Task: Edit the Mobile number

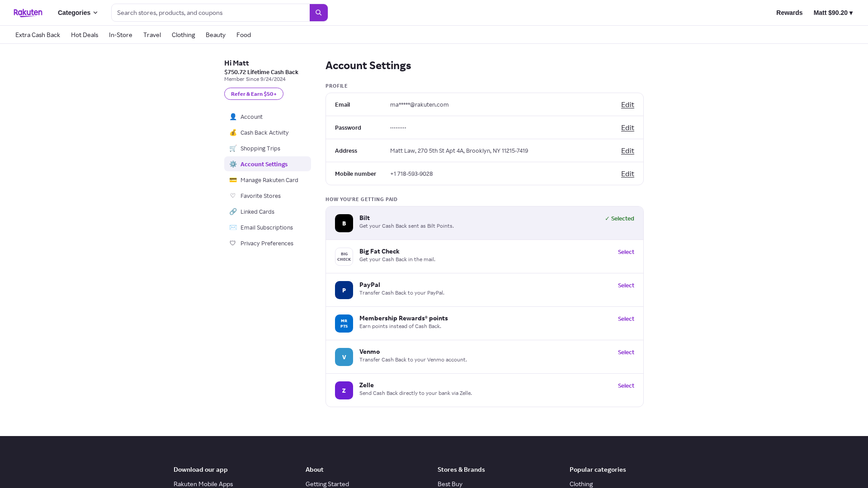Action: coord(627,174)
